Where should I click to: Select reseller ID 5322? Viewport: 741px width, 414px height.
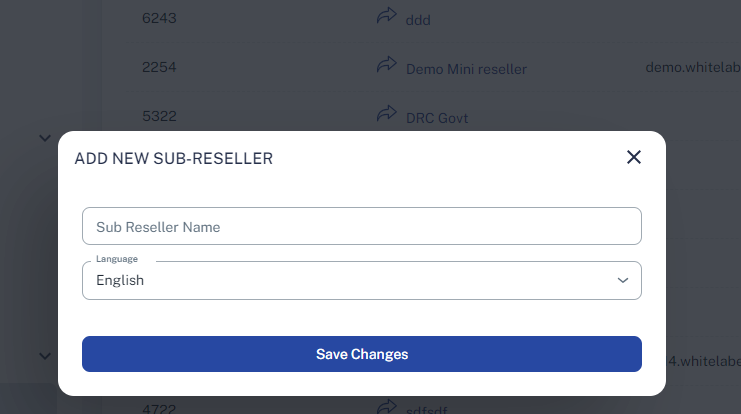tap(159, 116)
